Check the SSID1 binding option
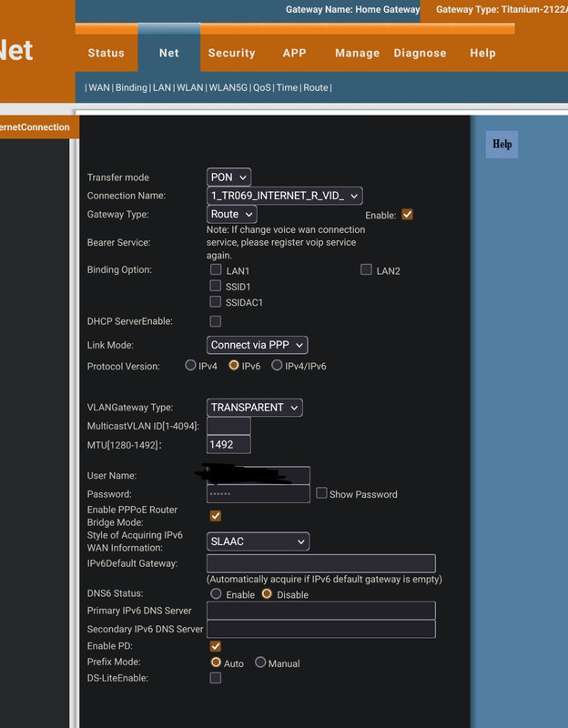This screenshot has height=728, width=568. coord(215,285)
